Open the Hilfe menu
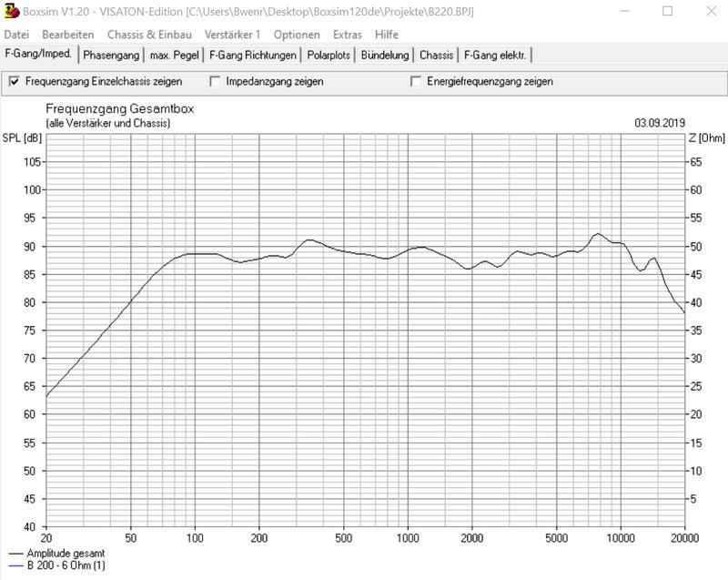Screen dimensions: 728x580 tap(386, 35)
